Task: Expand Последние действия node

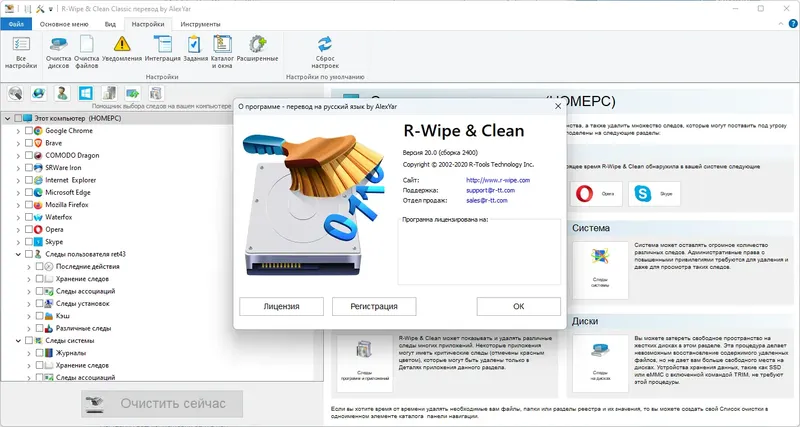Action: click(x=29, y=266)
